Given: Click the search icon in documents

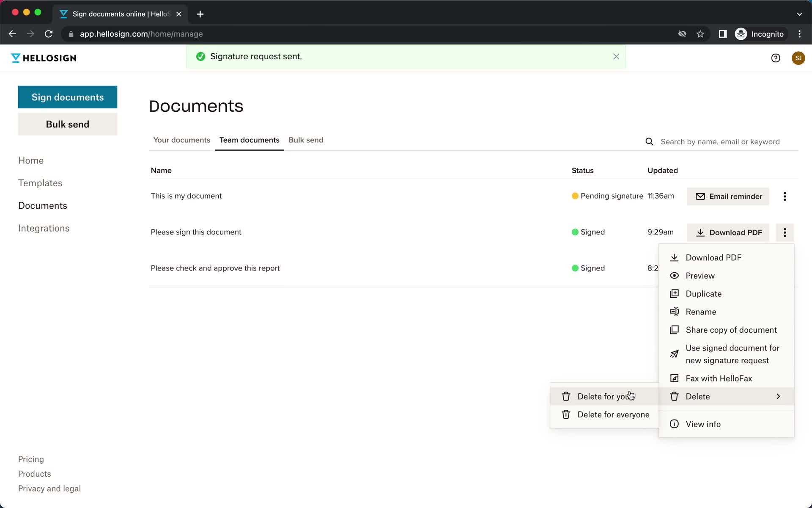Looking at the screenshot, I should click(650, 141).
